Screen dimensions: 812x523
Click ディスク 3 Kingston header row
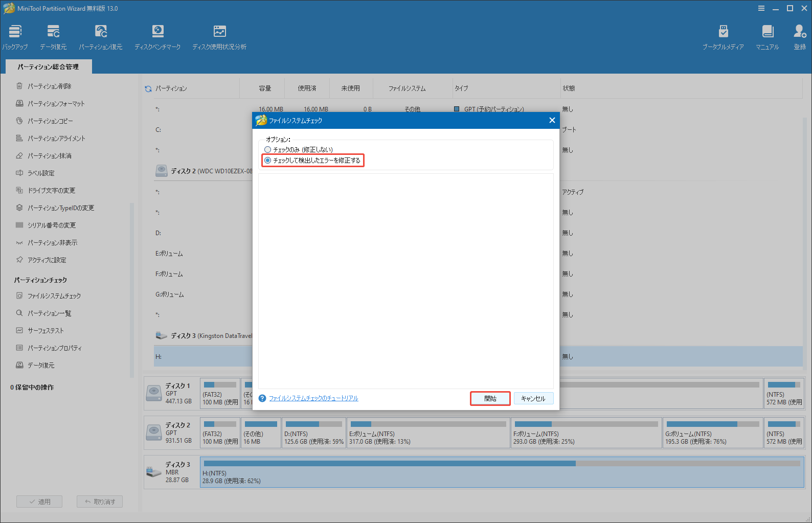click(x=204, y=336)
